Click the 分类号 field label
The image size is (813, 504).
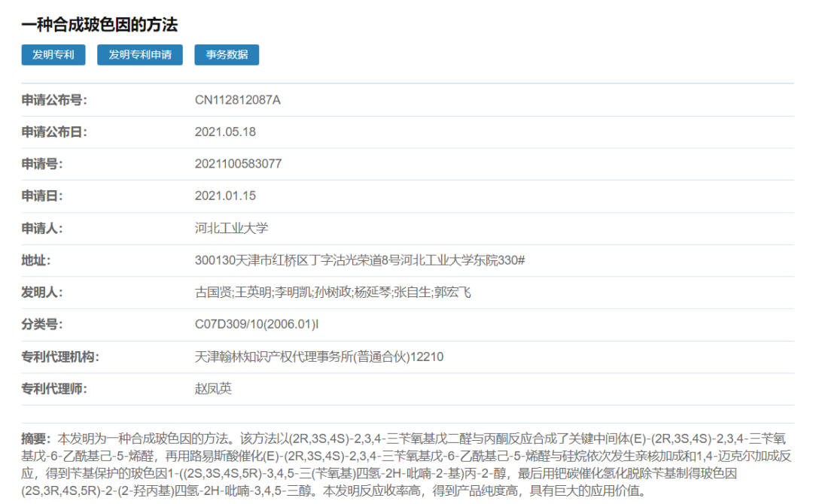42,324
